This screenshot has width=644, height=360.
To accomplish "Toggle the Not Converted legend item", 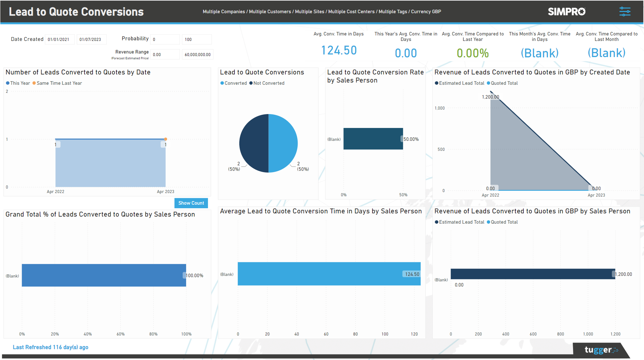I will point(266,83).
